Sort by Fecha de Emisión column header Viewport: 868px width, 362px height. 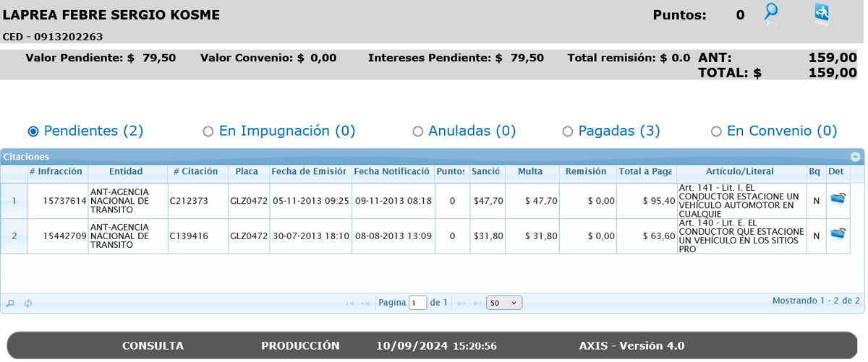tap(310, 172)
